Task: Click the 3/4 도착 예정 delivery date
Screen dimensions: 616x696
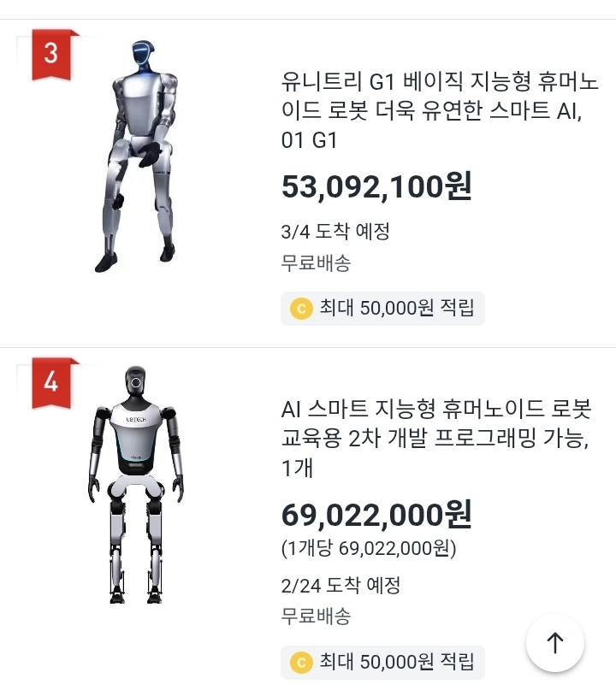Action: point(335,232)
